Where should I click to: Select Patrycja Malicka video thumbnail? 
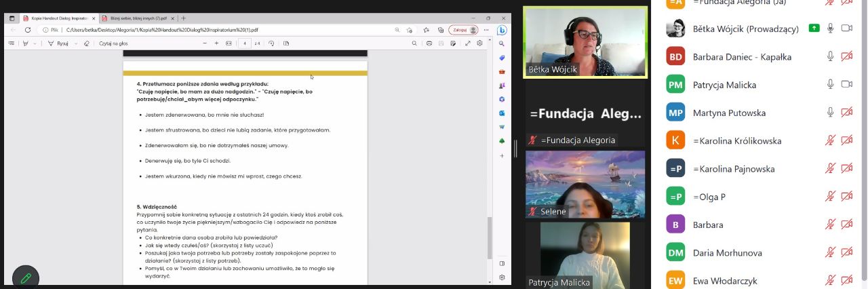pos(585,255)
